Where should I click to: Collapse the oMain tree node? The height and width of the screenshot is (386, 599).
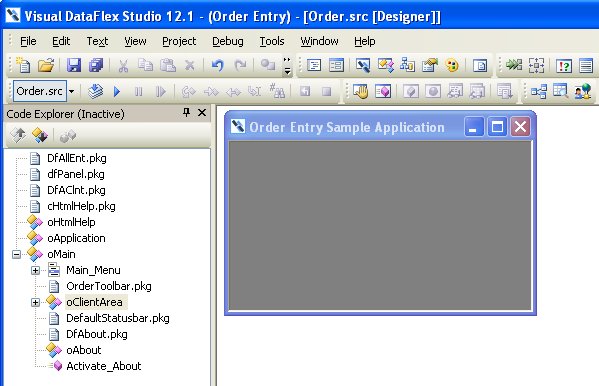pyautogui.click(x=16, y=254)
